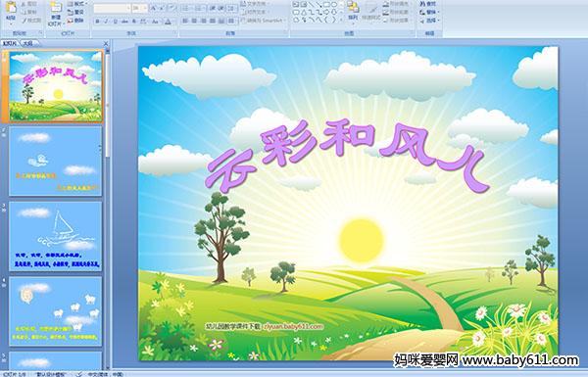
Task: Click the Grow Font icon
Action: pos(154,8)
